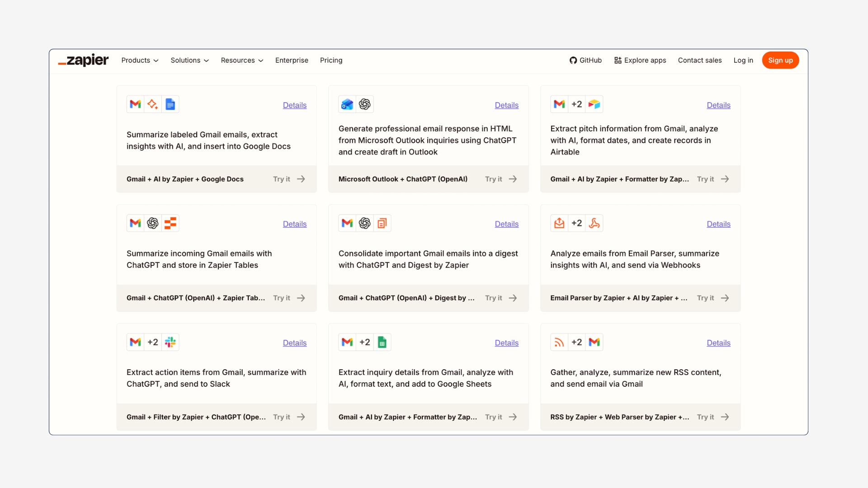
Task: Click title 'Summarize labeled Gmail emails, extract insights'
Action: pos(208,140)
